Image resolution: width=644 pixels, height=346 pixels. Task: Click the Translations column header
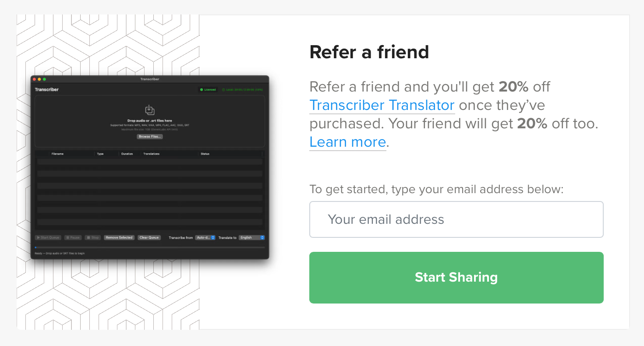click(152, 154)
